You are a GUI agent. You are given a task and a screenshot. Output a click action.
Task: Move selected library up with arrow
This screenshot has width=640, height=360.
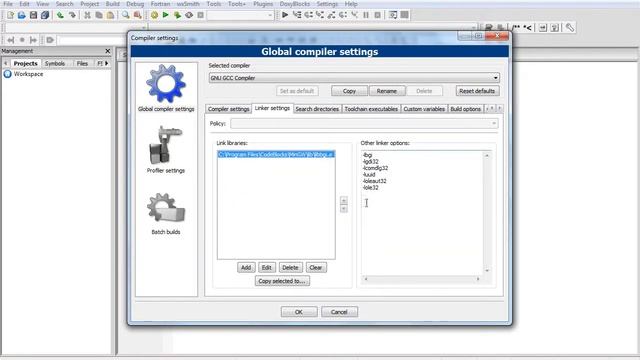pos(344,200)
